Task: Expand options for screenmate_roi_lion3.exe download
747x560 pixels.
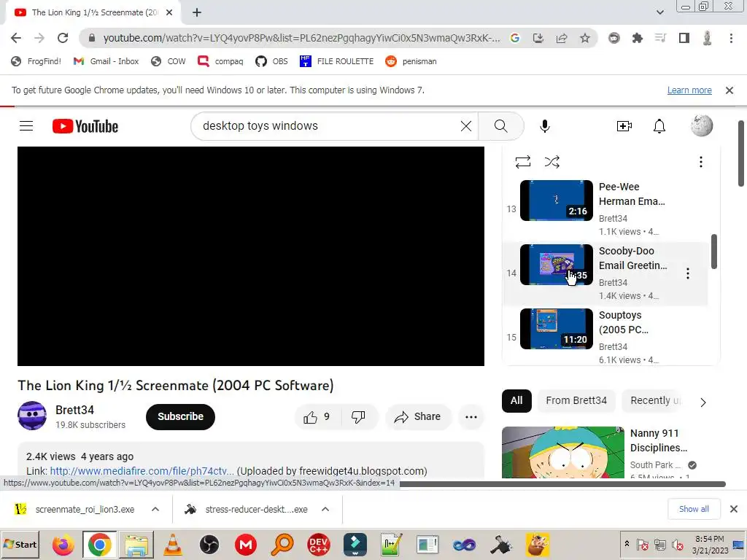Action: [155, 509]
